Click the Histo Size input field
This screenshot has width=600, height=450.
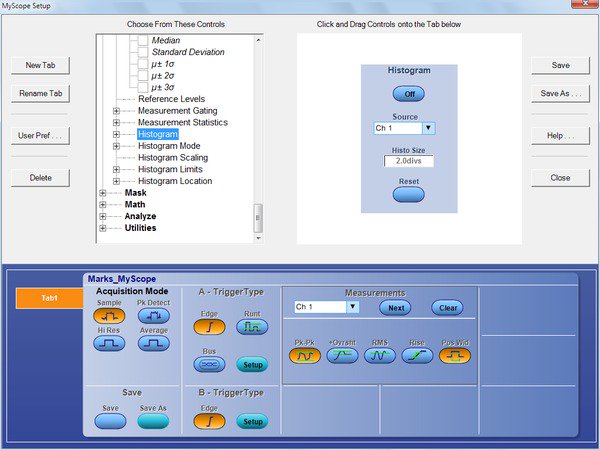point(408,161)
